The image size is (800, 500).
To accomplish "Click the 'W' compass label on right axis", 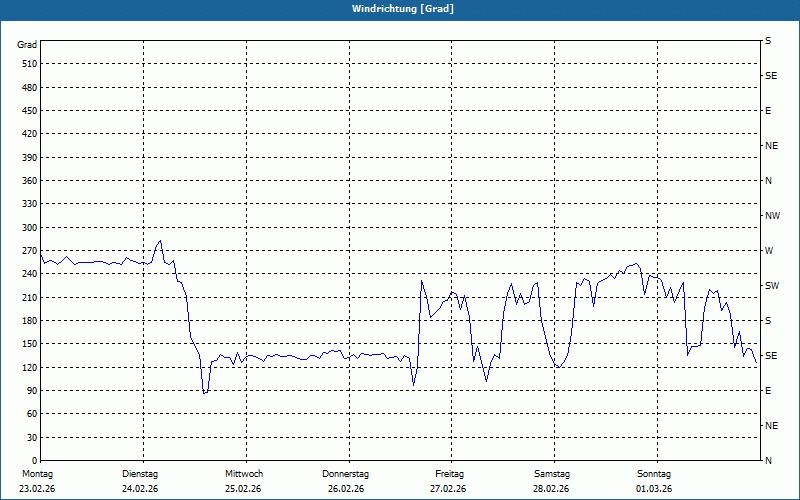I will (x=769, y=251).
